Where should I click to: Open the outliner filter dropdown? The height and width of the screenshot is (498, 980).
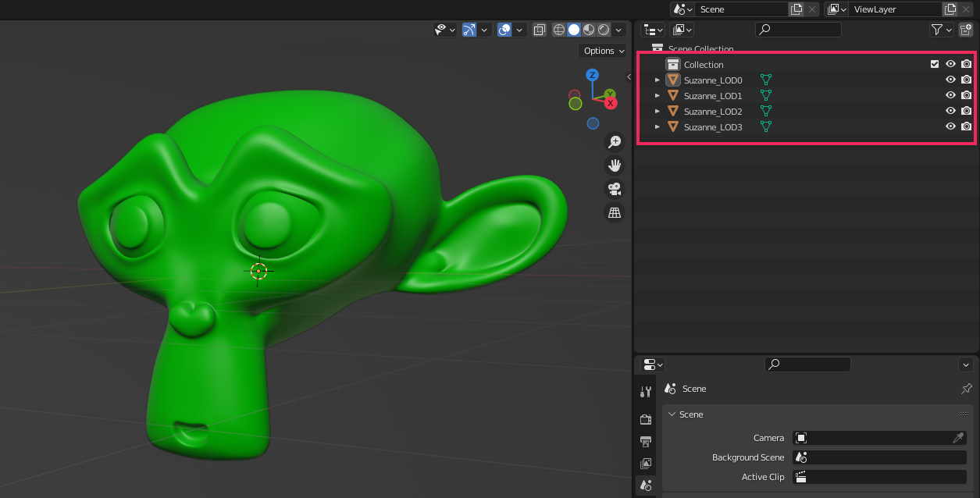click(941, 30)
